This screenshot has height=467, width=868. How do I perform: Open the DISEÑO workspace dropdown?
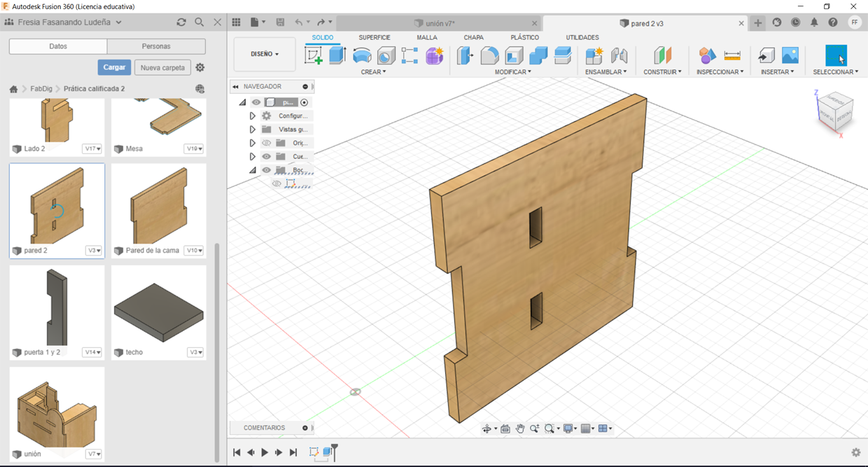tap(265, 54)
